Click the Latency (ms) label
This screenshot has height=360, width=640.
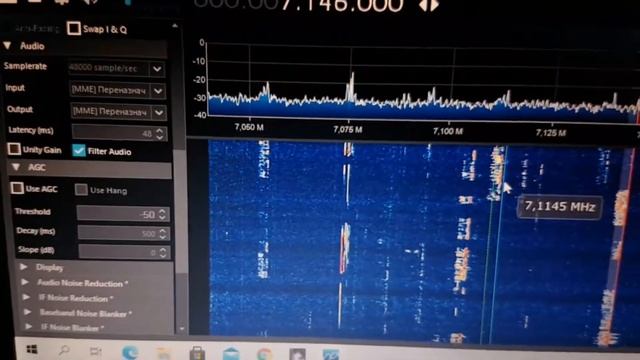pos(31,130)
